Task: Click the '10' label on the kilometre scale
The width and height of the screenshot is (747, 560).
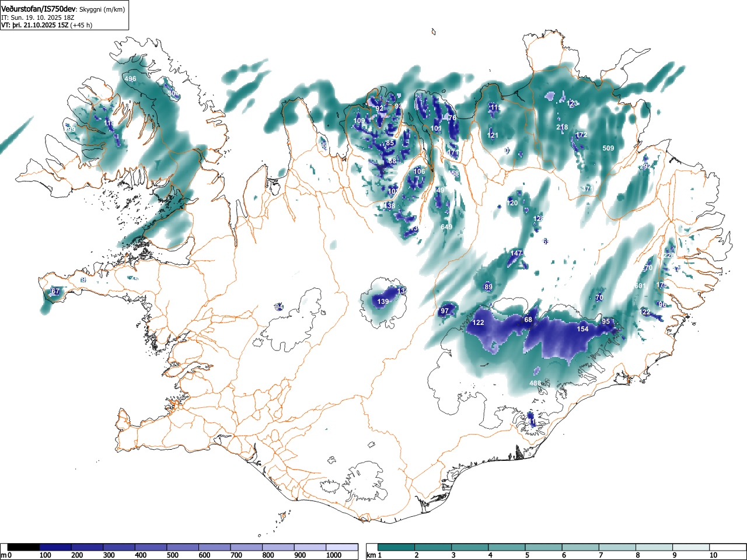Action: (x=713, y=555)
